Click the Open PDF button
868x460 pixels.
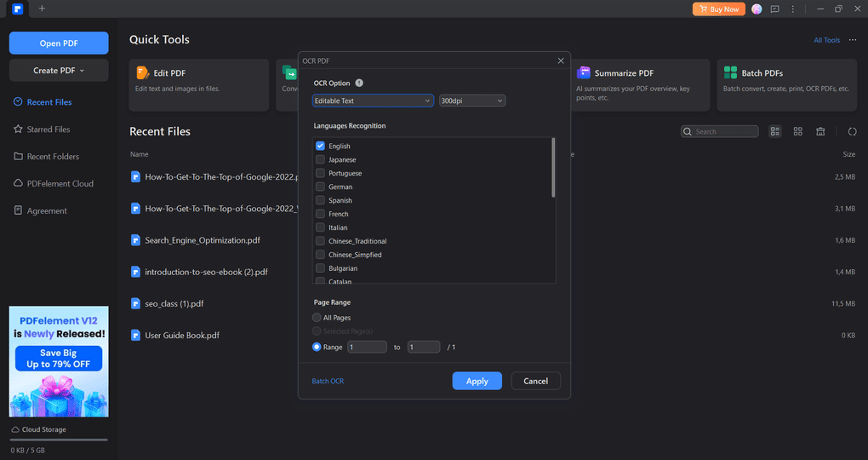coord(59,43)
